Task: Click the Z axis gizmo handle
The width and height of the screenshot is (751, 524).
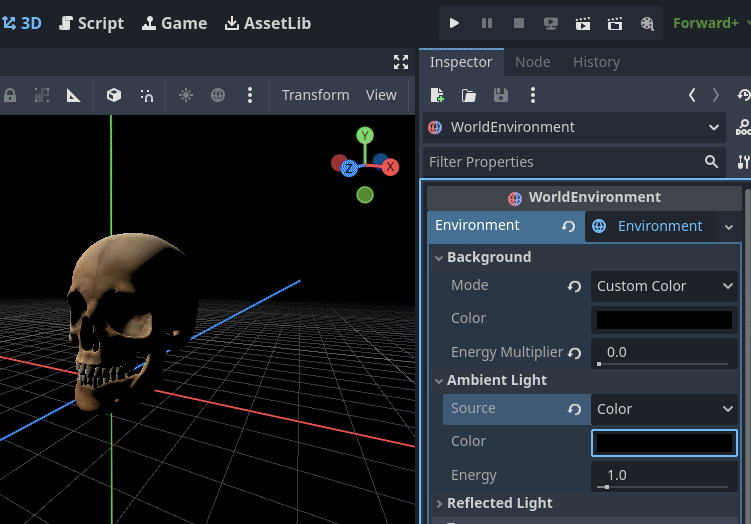Action: (349, 168)
